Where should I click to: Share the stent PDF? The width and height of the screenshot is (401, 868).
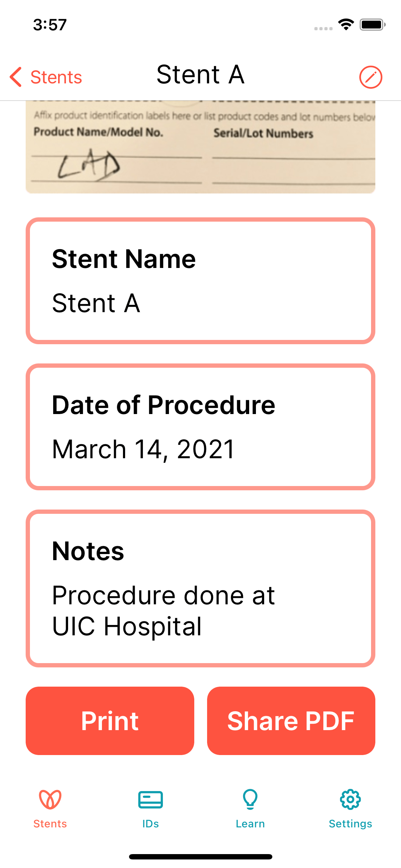point(291,720)
